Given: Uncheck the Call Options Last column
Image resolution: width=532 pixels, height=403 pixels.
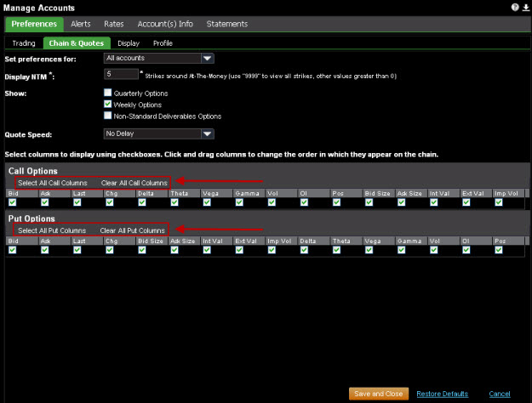Looking at the screenshot, I should click(77, 202).
